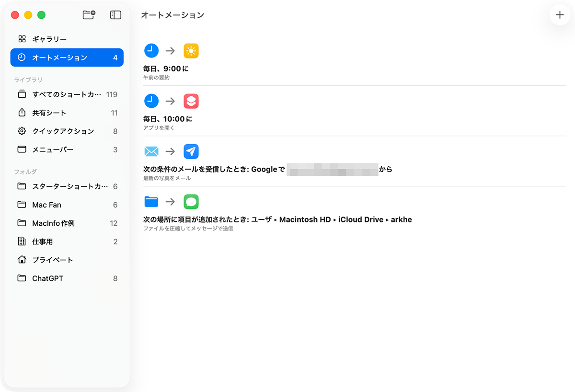Open the ChatGPT folder
575x392 pixels.
(x=47, y=278)
